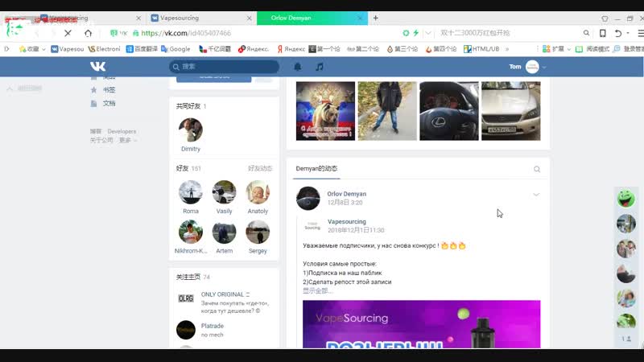Open the VapeSourcing contest banner image
Screen dimensions: 644x362
421,324
